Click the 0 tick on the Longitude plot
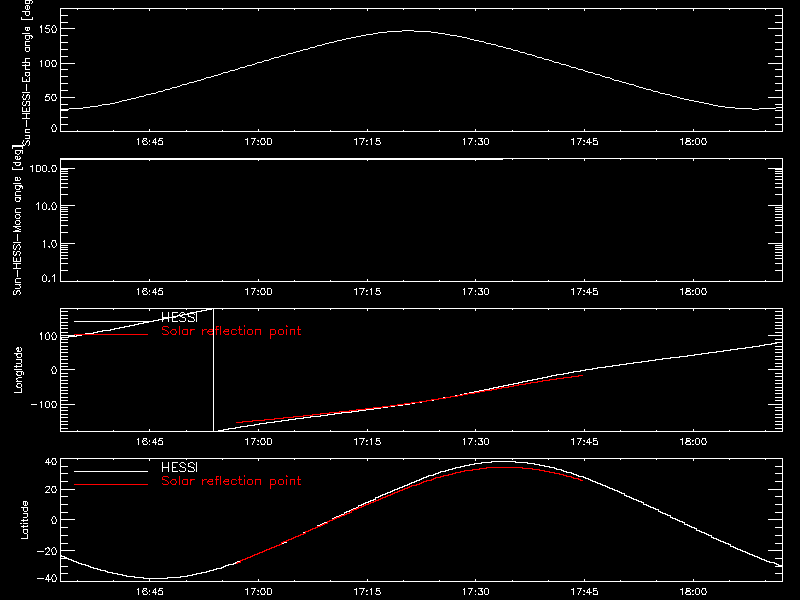This screenshot has width=800, height=600. (54, 370)
